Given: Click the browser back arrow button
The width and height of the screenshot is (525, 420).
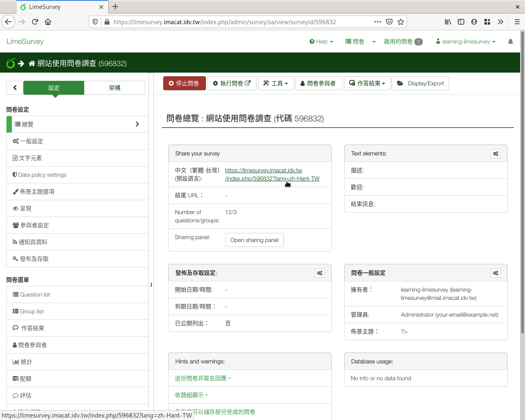Looking at the screenshot, I should coord(8,22).
